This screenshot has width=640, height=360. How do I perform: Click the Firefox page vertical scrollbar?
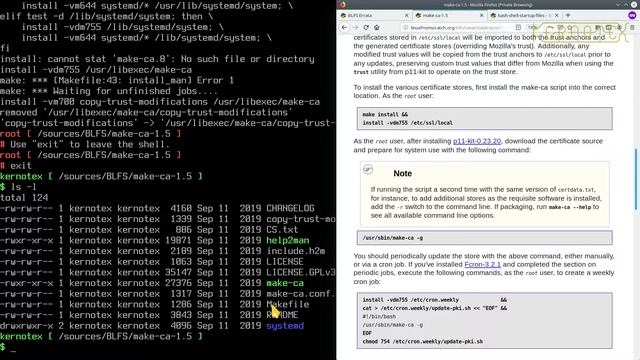(x=635, y=180)
